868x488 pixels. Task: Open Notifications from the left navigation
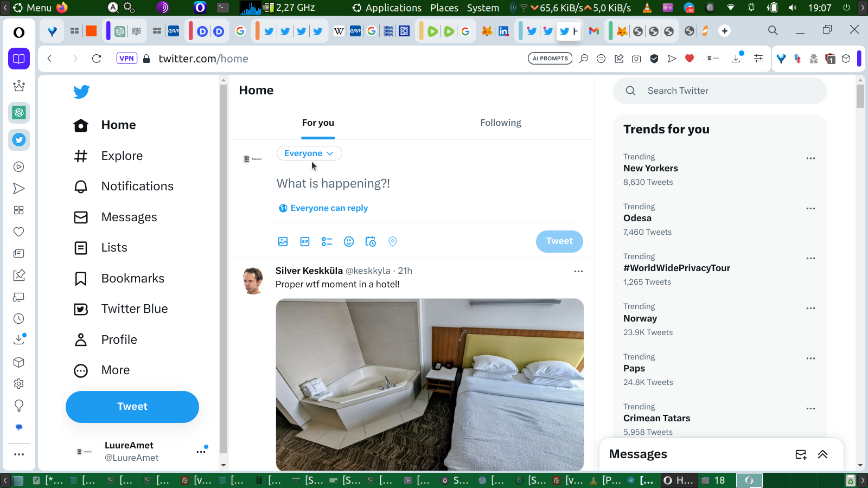click(124, 187)
